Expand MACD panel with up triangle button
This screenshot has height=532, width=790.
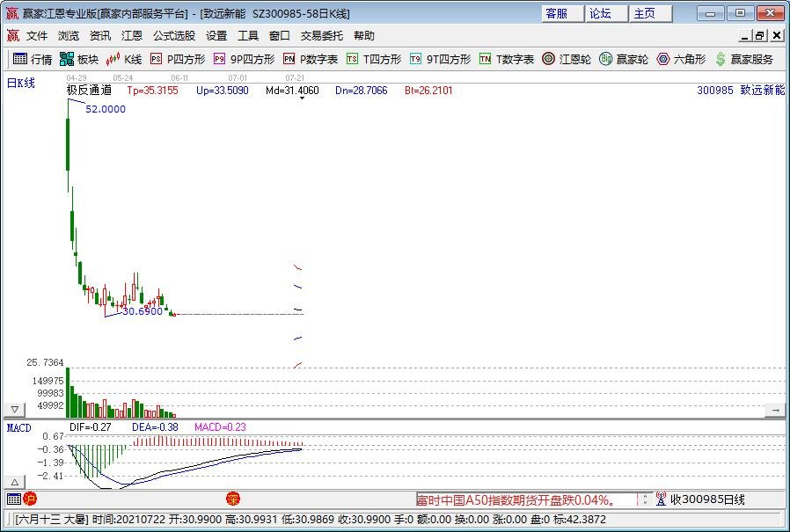point(15,482)
